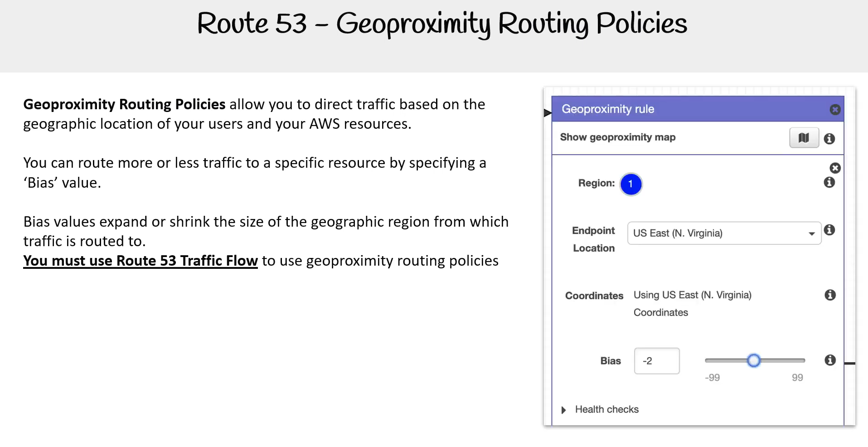Click the 'Coordinates' field label
The width and height of the screenshot is (868, 447).
(594, 296)
